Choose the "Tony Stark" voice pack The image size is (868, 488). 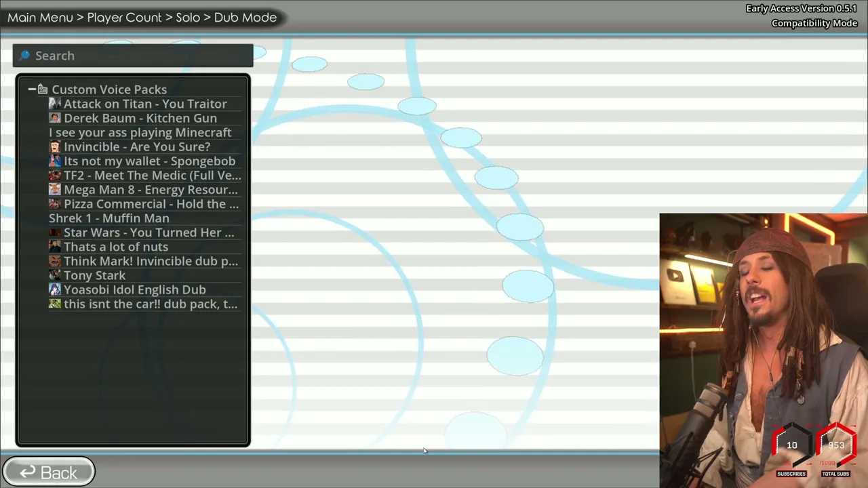[94, 275]
